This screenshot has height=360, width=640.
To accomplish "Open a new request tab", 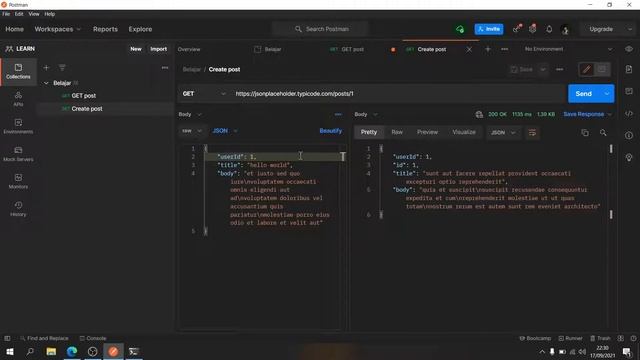I will [x=488, y=49].
